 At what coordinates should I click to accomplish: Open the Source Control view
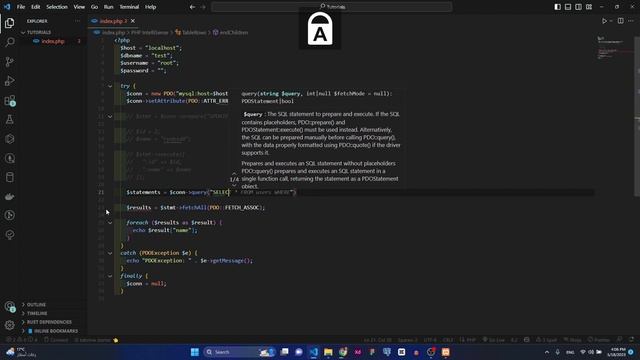[9, 62]
